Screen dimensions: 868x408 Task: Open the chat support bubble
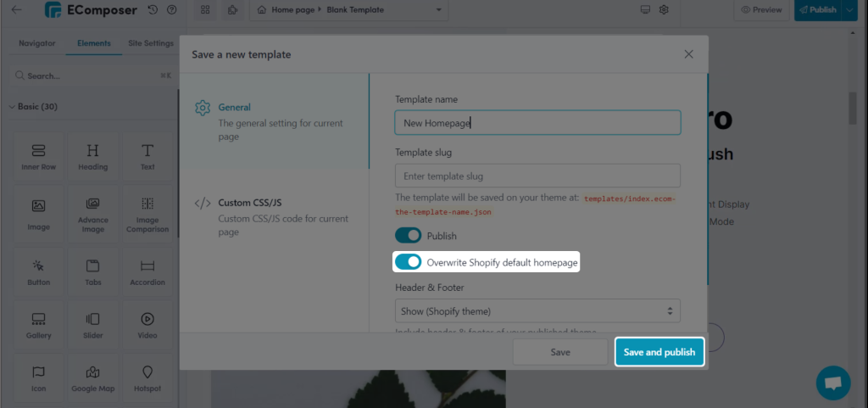(832, 383)
